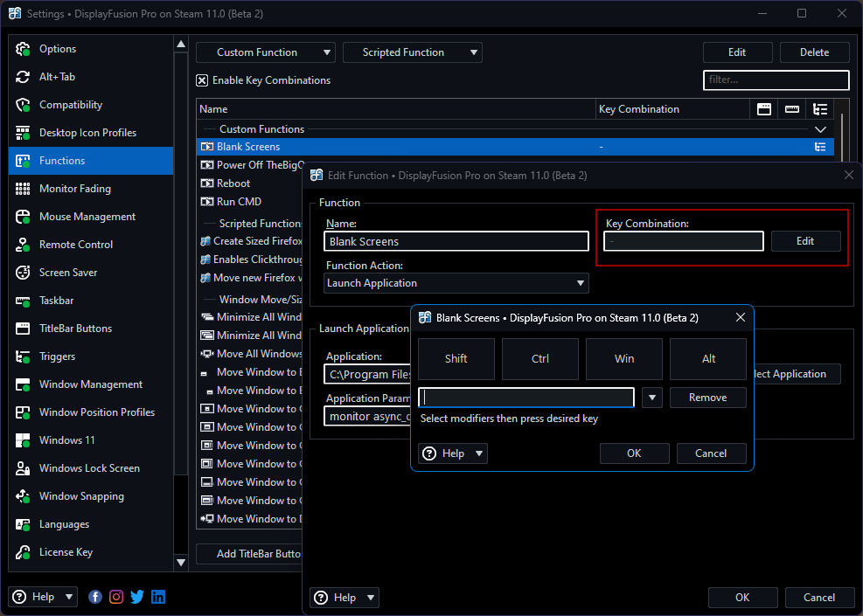Open the Instagram social link icon
863x616 pixels.
coord(116,597)
